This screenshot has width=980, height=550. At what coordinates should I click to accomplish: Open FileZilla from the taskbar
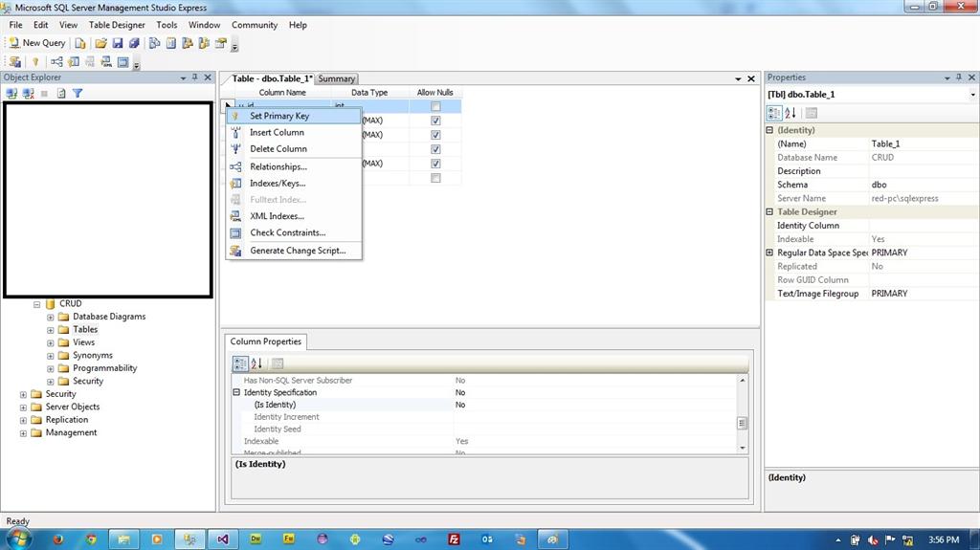(454, 539)
